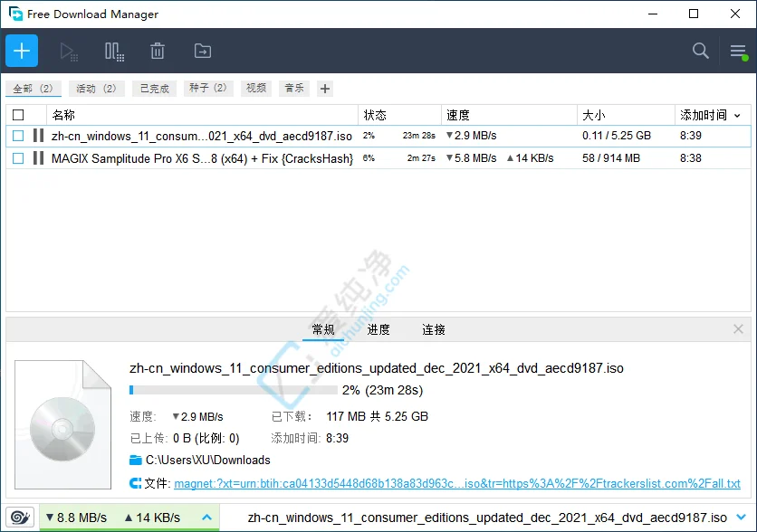Click 58 / 914 MB size cell
Image resolution: width=757 pixels, height=532 pixels.
pos(611,157)
